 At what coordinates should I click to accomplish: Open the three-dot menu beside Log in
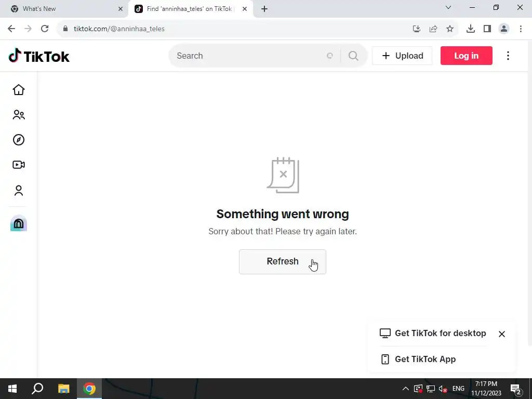click(508, 56)
